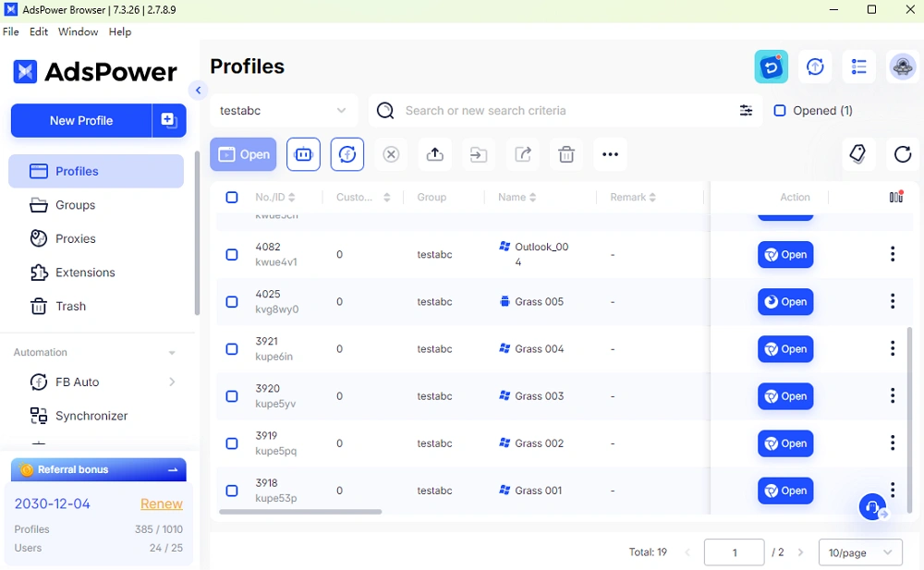Image resolution: width=924 pixels, height=570 pixels.
Task: Click the horizontal scrollbar under the table
Action: (300, 512)
